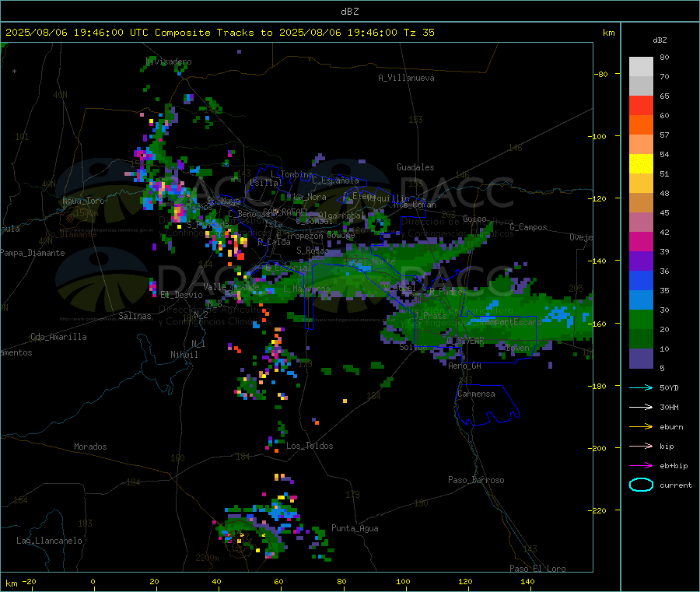This screenshot has height=592, width=700.
Task: Click the S_Rosas map label
Action: coord(313,250)
